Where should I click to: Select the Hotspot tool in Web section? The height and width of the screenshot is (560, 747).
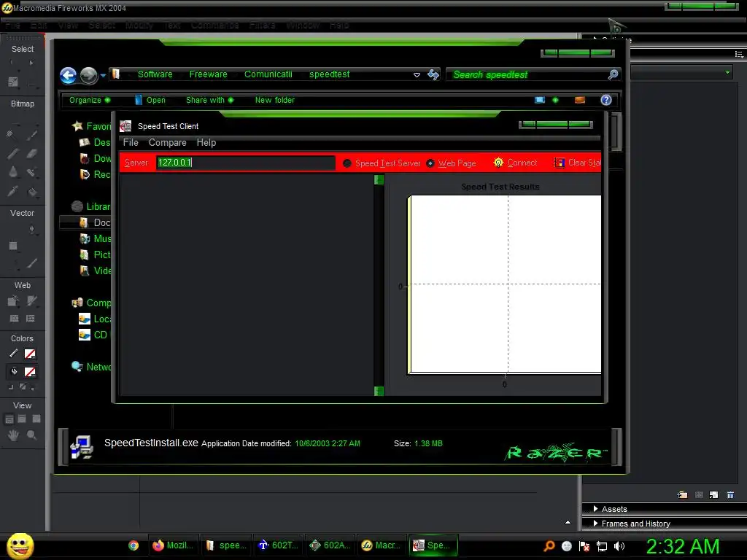(x=13, y=301)
